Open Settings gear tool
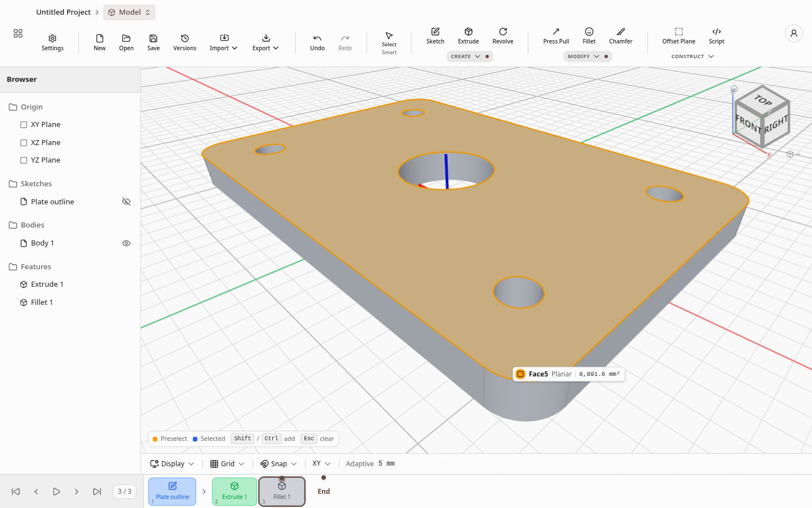This screenshot has width=812, height=508. [x=52, y=42]
